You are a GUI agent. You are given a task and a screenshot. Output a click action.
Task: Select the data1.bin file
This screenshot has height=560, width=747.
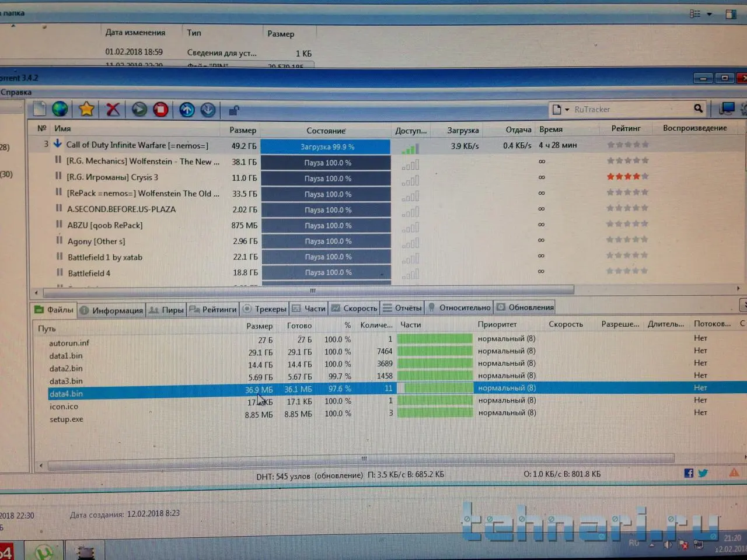tap(66, 356)
